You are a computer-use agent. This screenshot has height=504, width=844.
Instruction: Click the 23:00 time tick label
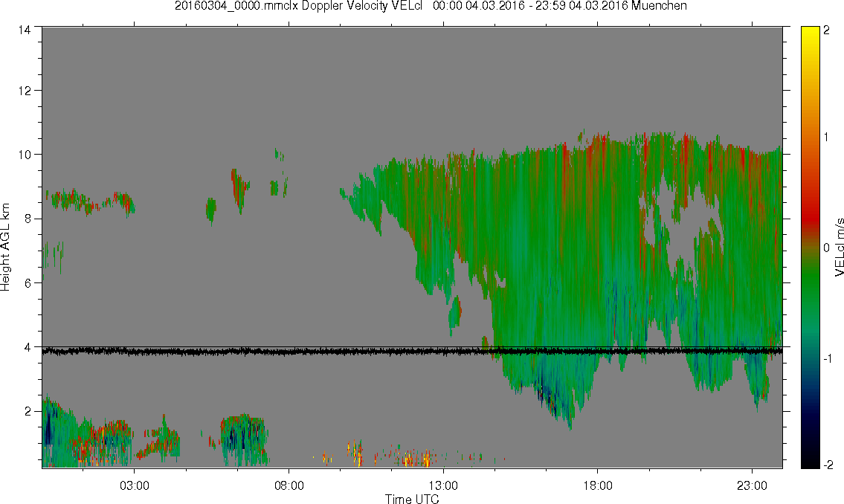pyautogui.click(x=752, y=485)
